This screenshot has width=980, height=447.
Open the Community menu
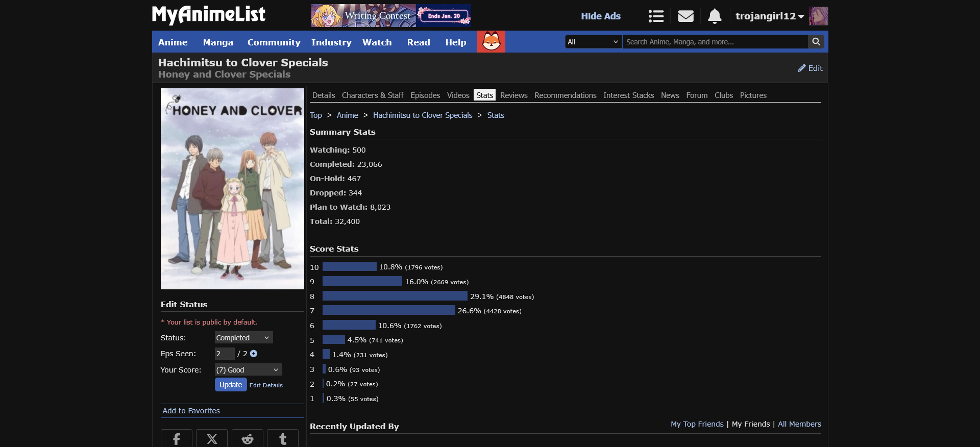point(274,42)
